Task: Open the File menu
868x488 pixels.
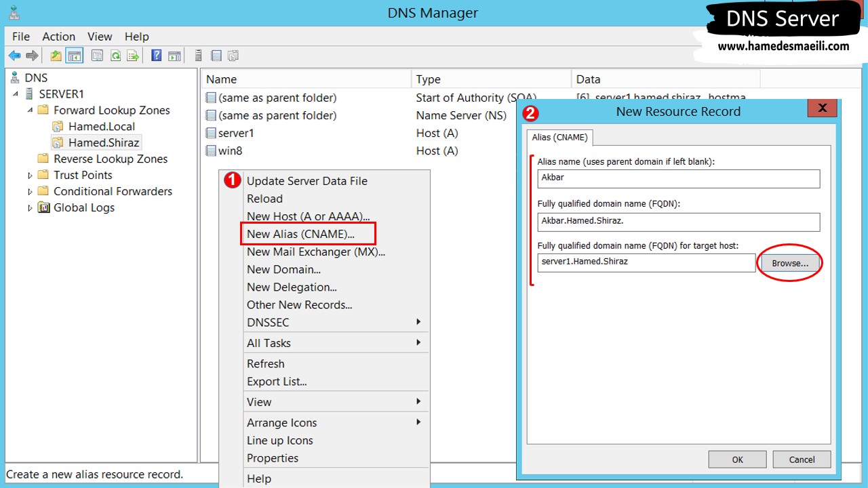Action: coord(21,37)
